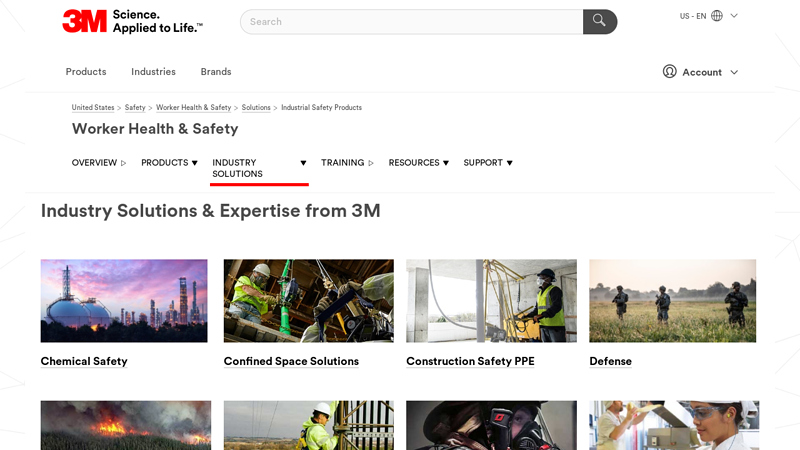Expand the INDUSTRY SOLUTIONS dropdown arrow
800x450 pixels.
303,163
